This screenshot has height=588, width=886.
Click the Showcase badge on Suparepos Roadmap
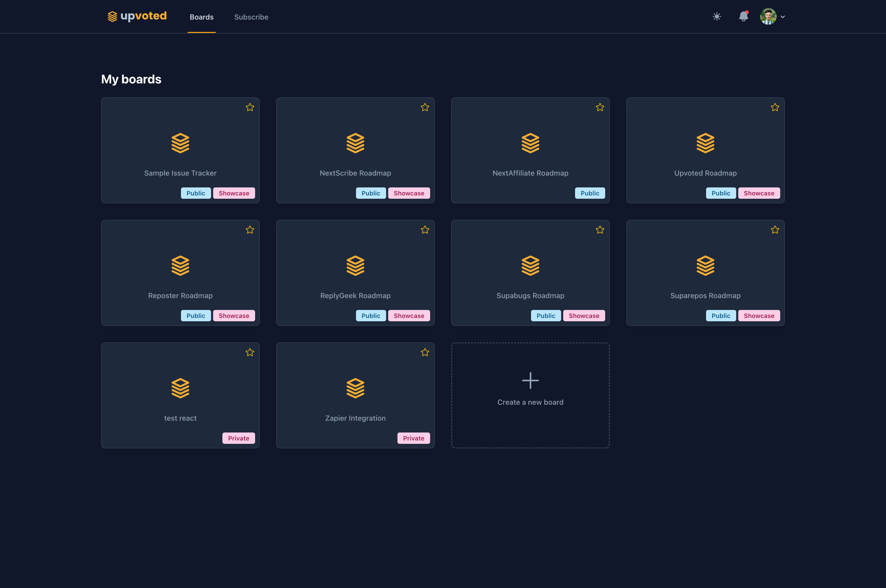click(x=759, y=316)
